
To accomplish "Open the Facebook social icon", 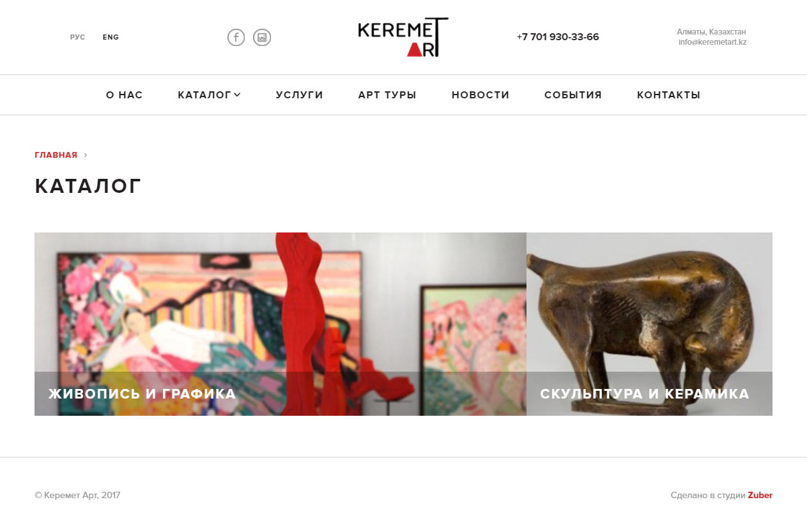I will (236, 38).
